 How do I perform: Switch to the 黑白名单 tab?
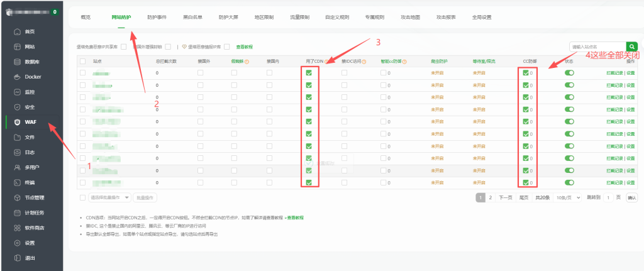tap(192, 17)
